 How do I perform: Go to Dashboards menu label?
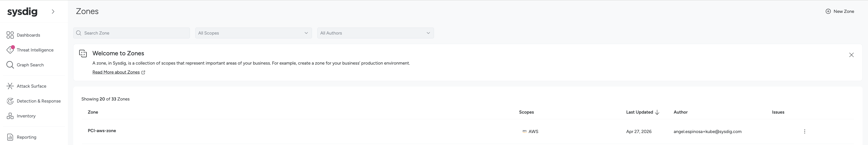pos(28,35)
